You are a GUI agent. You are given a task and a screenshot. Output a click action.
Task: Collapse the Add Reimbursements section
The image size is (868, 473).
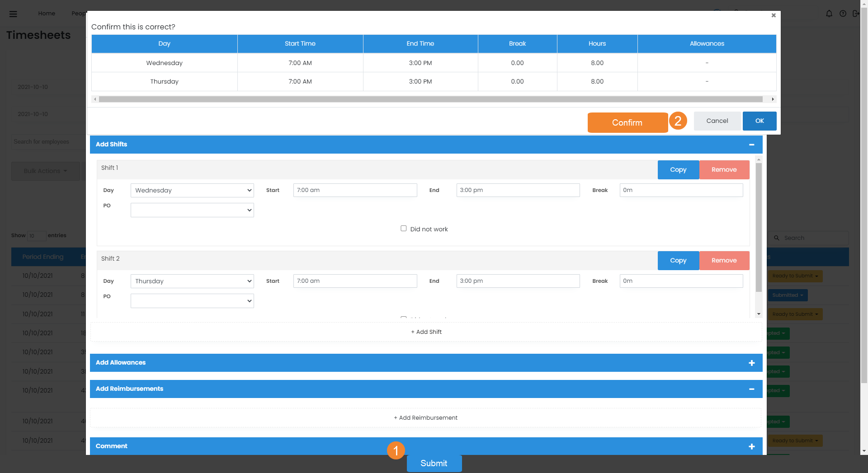pyautogui.click(x=751, y=389)
